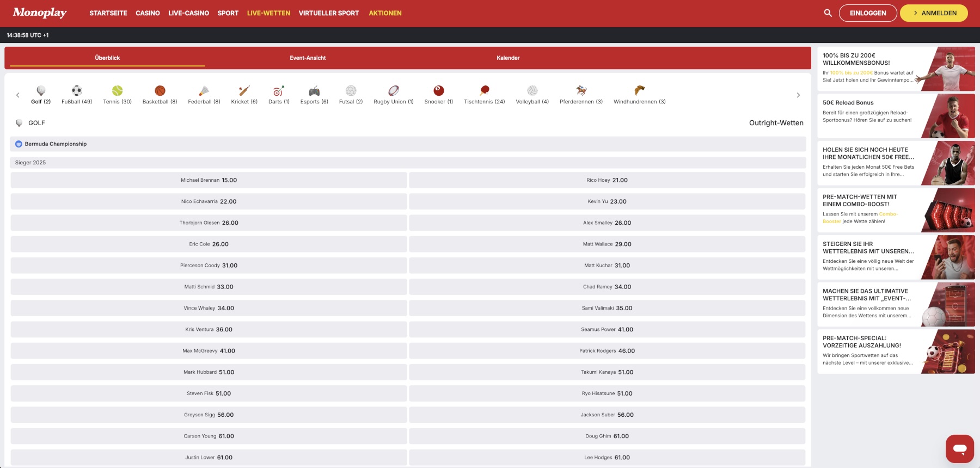This screenshot has width=980, height=468.
Task: Bet on Matt Wallace at 29.00
Action: pyautogui.click(x=607, y=244)
